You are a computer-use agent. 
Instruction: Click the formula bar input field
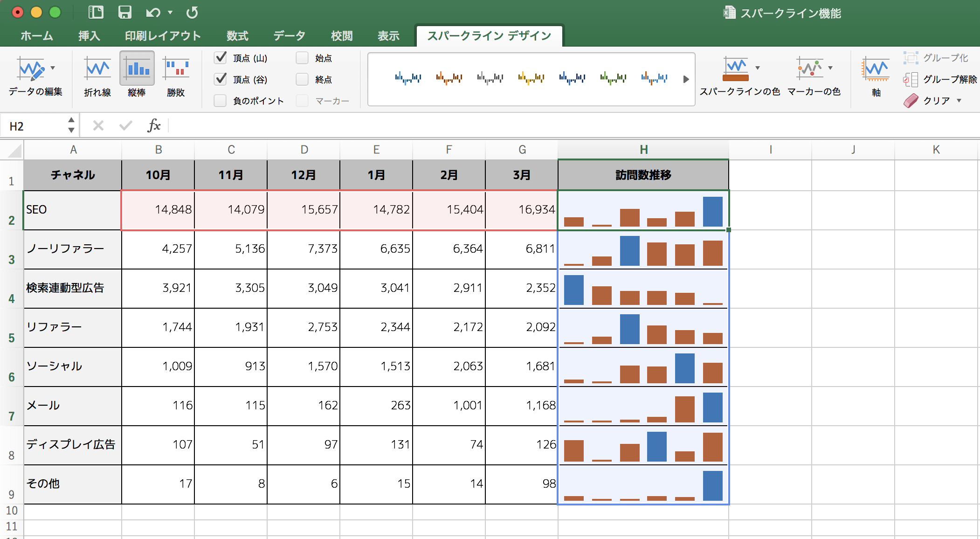point(573,125)
